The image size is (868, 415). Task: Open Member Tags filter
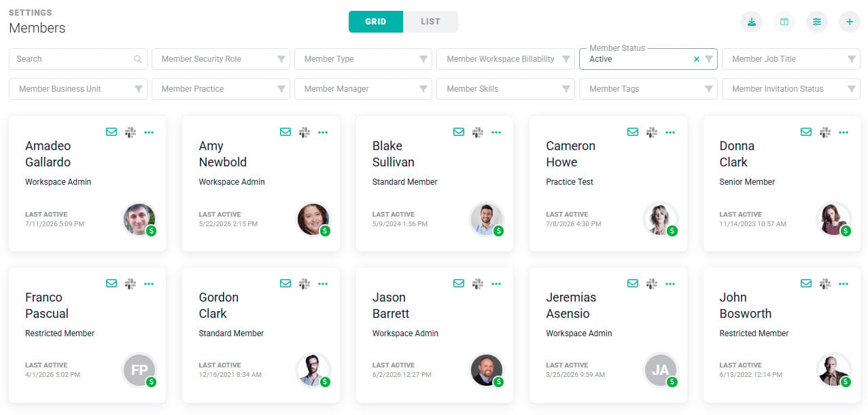click(648, 89)
